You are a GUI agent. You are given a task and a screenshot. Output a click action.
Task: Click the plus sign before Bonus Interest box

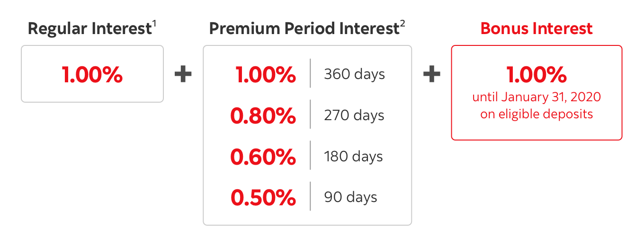(x=431, y=74)
